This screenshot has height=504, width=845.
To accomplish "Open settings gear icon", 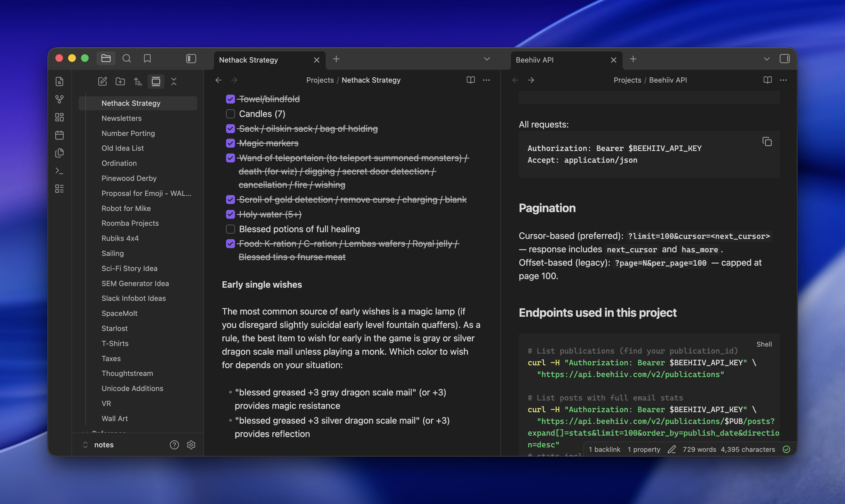I will pyautogui.click(x=191, y=445).
